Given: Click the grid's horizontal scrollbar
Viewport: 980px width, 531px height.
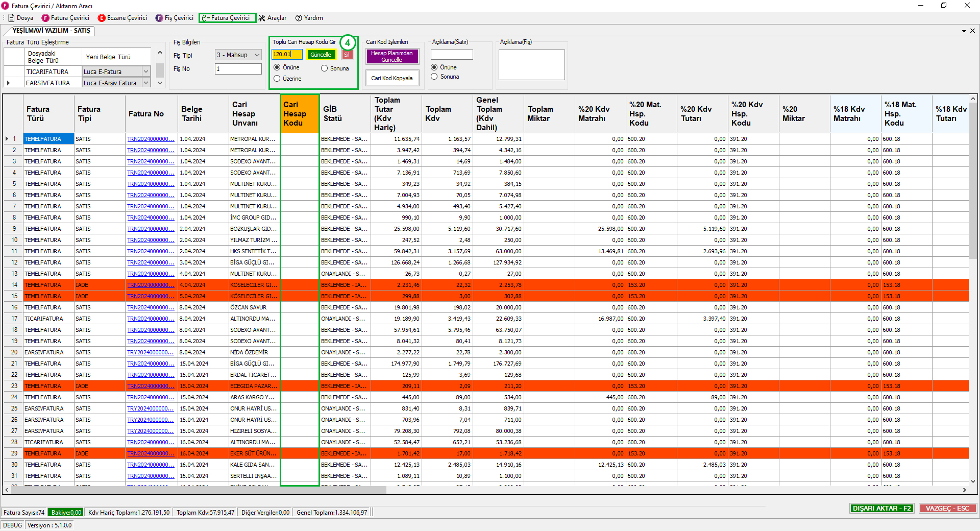Looking at the screenshot, I should coord(199,490).
